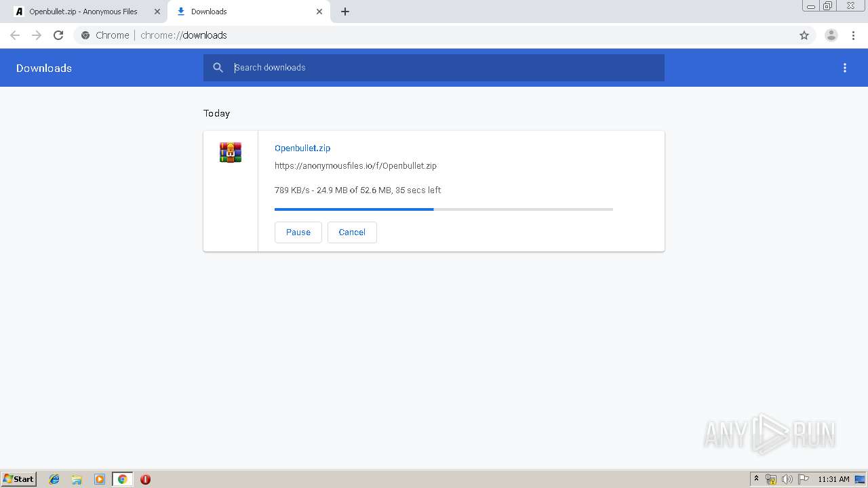Click the network tray icon
The width and height of the screenshot is (868, 488).
coord(771,479)
